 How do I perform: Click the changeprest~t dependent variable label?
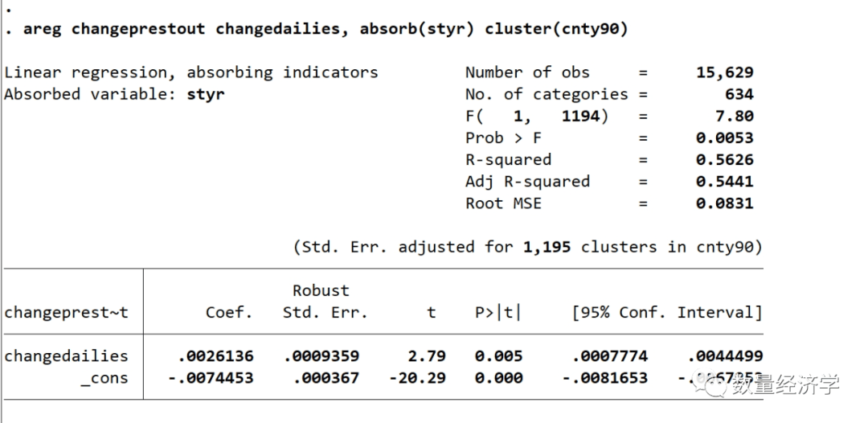click(66, 312)
